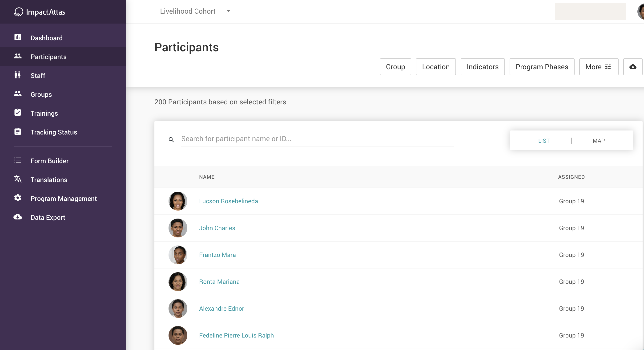Open Tracking Status from the sidebar
The width and height of the screenshot is (644, 350).
coord(54,132)
